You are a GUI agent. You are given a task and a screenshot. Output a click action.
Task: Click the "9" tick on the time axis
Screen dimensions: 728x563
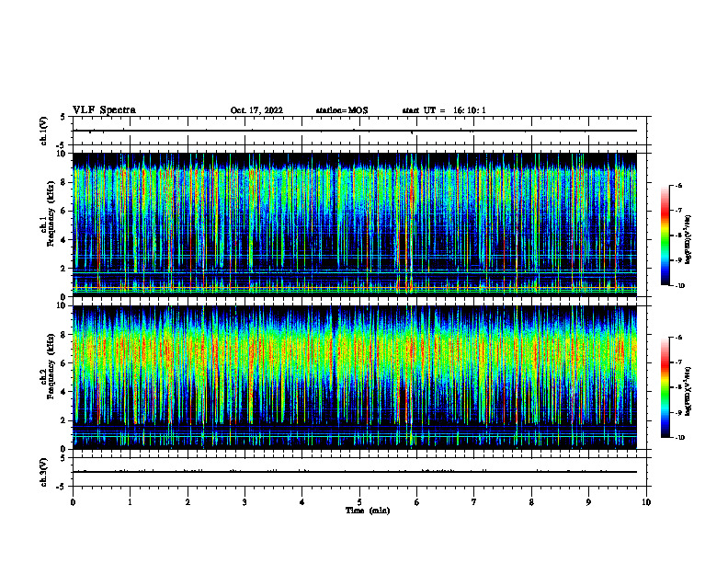click(588, 502)
